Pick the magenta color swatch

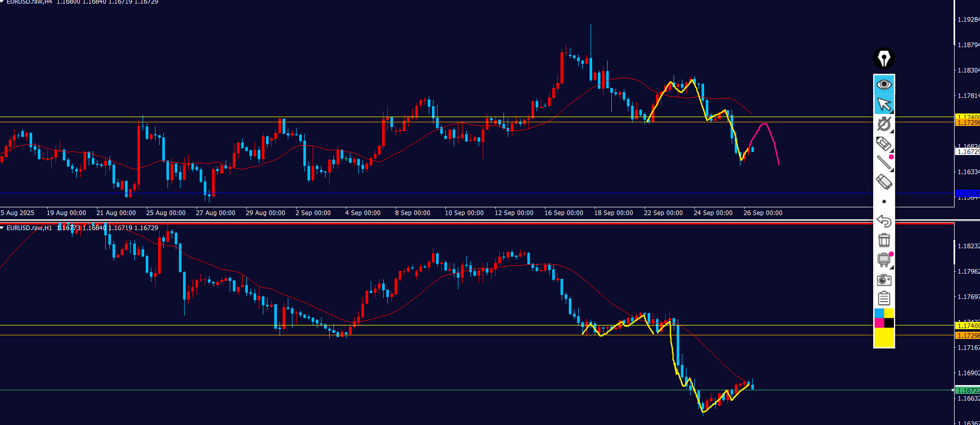click(x=879, y=323)
